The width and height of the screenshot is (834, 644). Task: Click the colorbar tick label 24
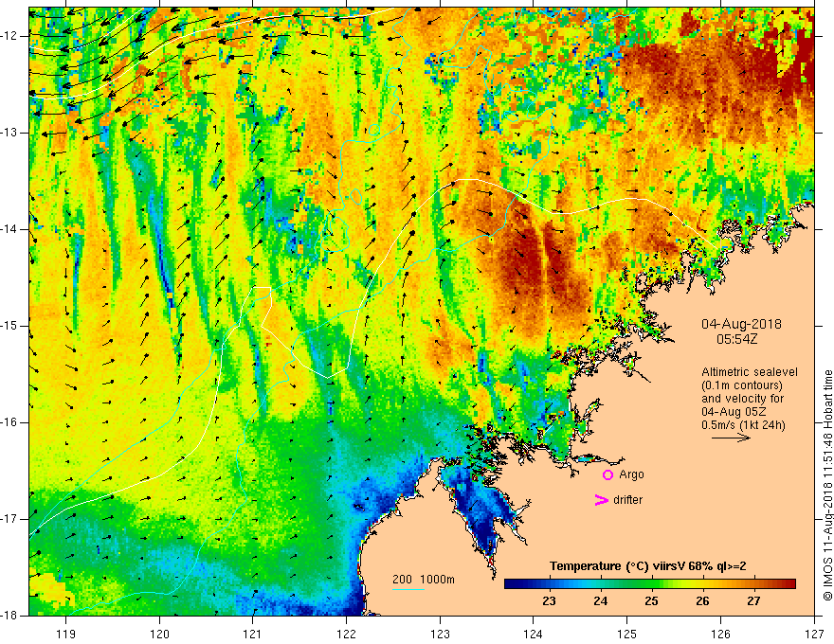[x=600, y=601]
